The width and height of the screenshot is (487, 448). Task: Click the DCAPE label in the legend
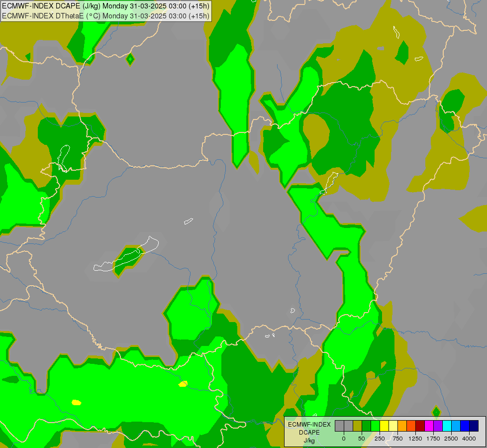coord(309,433)
